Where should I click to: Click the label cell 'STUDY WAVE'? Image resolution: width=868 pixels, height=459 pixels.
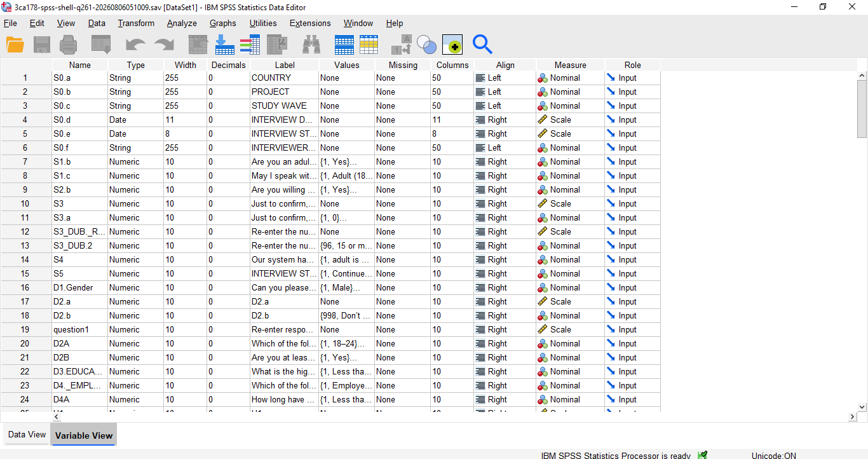click(x=285, y=106)
